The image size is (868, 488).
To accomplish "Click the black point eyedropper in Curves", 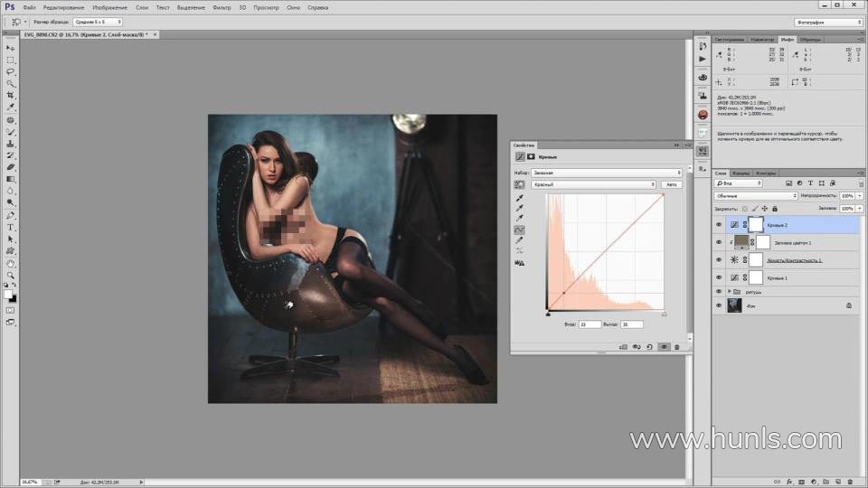I will click(519, 198).
